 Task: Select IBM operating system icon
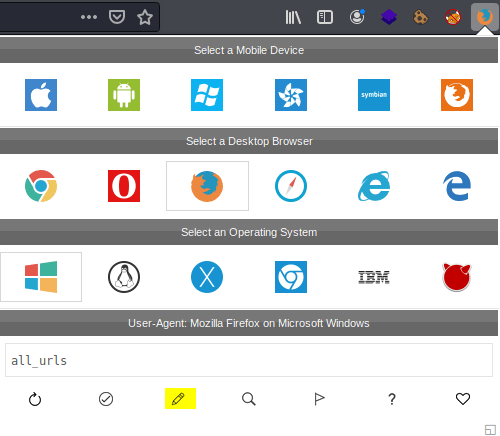[374, 277]
